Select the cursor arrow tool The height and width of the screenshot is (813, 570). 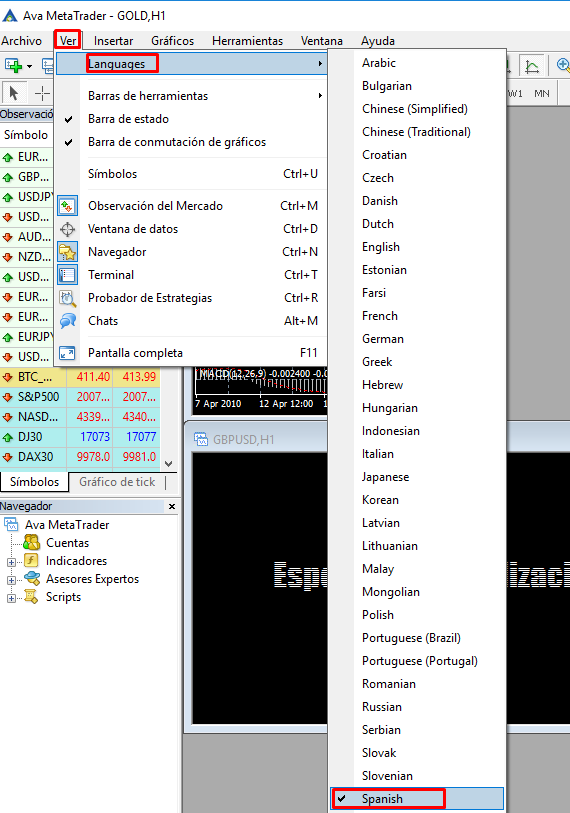(13, 93)
